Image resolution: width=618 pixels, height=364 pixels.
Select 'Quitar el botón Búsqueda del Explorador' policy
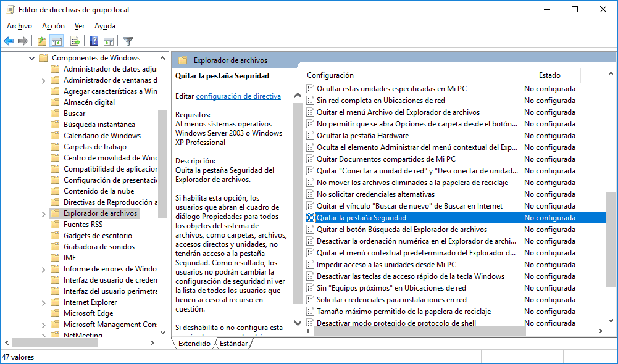point(402,230)
